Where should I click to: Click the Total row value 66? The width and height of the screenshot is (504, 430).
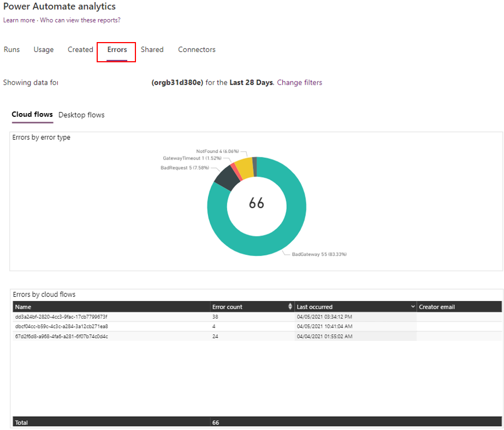point(216,422)
